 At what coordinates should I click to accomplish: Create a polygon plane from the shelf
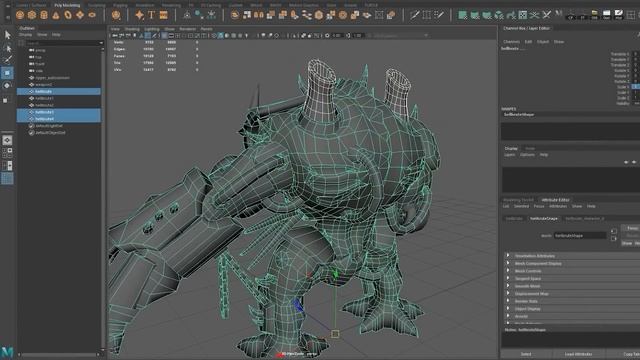[80, 16]
